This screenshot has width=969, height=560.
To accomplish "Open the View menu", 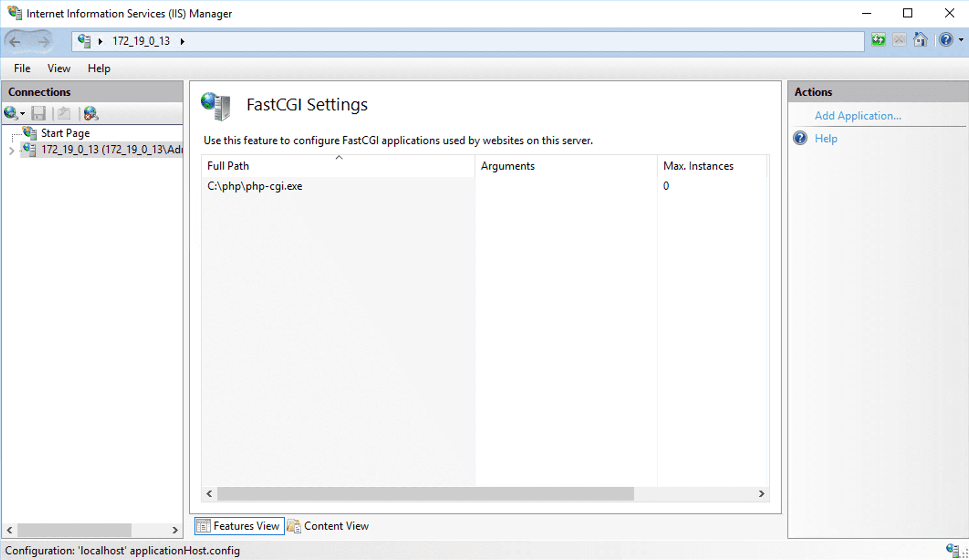I will point(59,68).
